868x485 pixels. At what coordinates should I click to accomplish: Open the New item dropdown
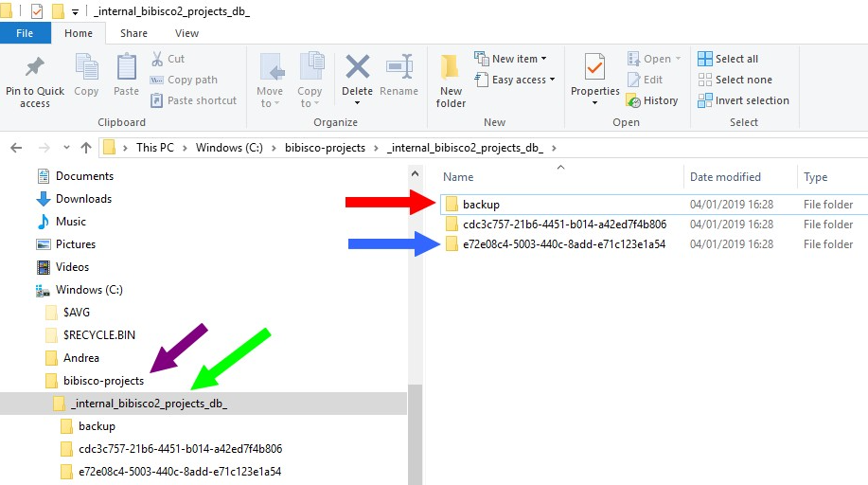point(511,59)
